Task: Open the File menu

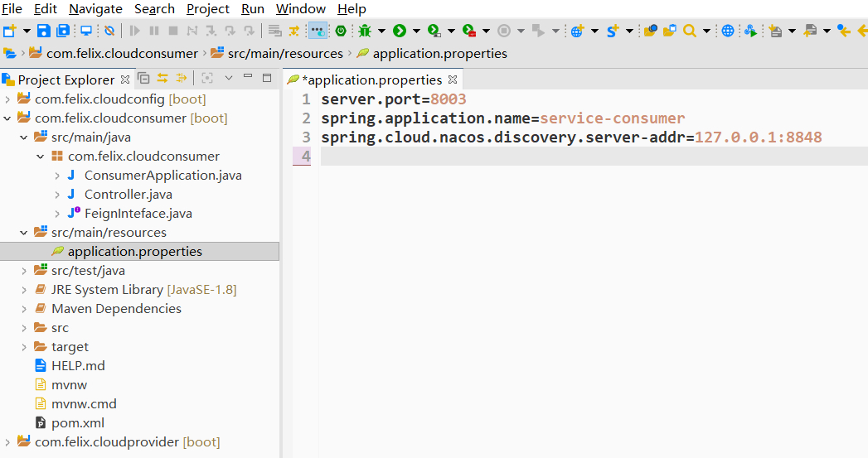Action: (x=12, y=9)
